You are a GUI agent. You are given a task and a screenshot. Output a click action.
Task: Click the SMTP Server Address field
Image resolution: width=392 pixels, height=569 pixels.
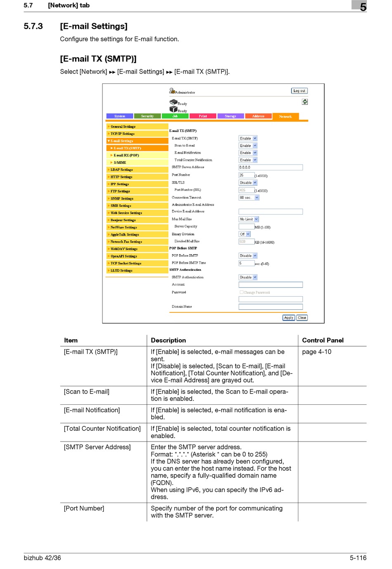[271, 168]
